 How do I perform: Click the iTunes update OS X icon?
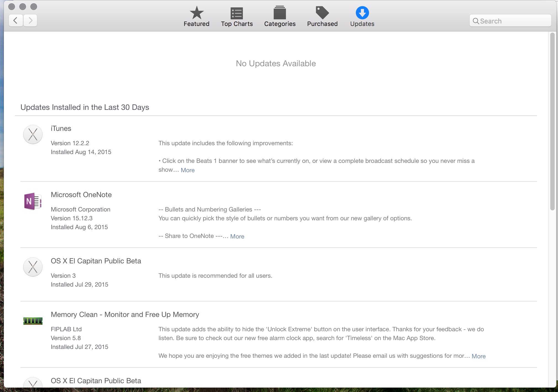[x=33, y=134]
